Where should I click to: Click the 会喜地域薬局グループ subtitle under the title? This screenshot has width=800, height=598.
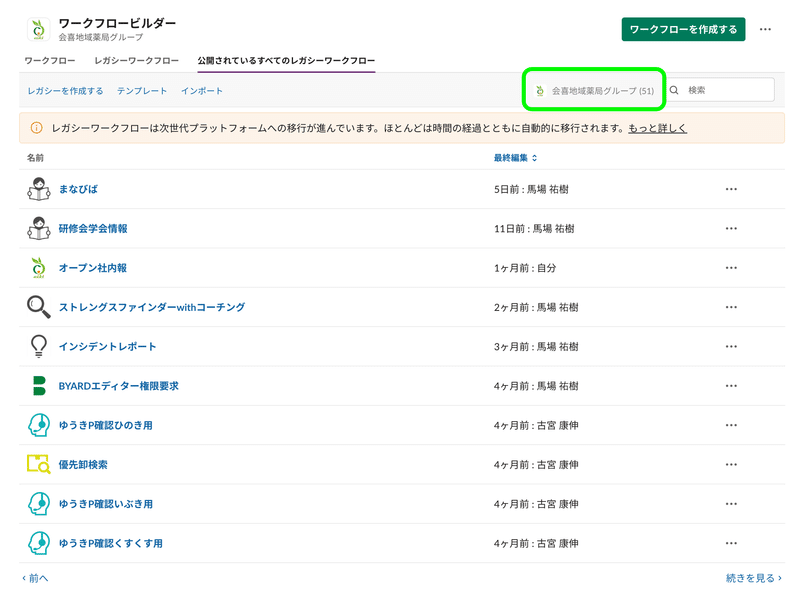[101, 37]
